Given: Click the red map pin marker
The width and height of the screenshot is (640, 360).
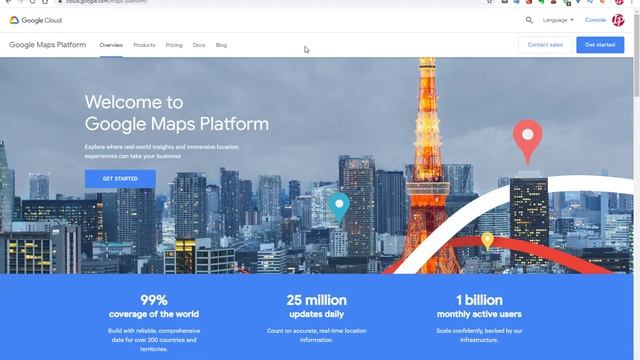Looking at the screenshot, I should point(528,142).
